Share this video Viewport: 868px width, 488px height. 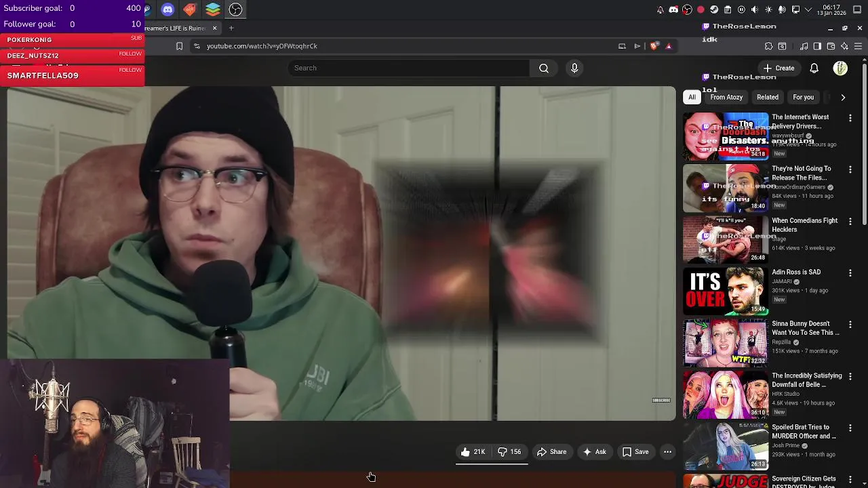[551, 452]
